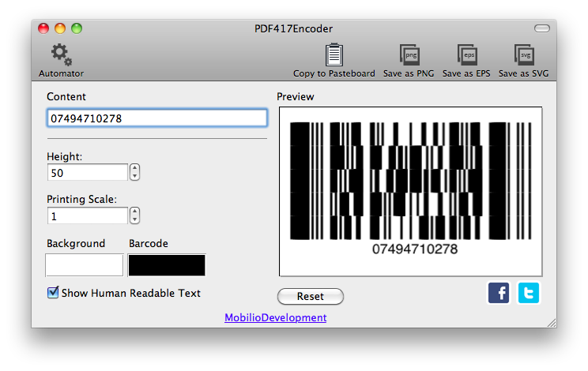
Task: Save barcode as PNG
Action: tap(409, 55)
